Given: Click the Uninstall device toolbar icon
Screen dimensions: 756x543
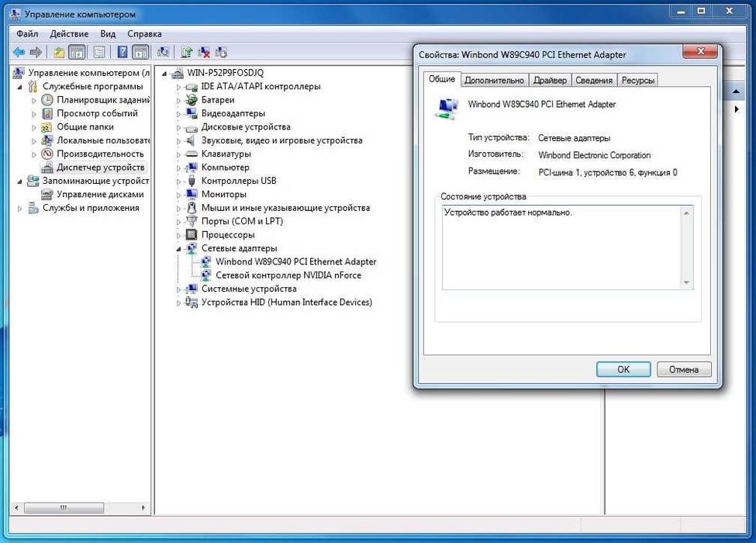Looking at the screenshot, I should click(204, 52).
